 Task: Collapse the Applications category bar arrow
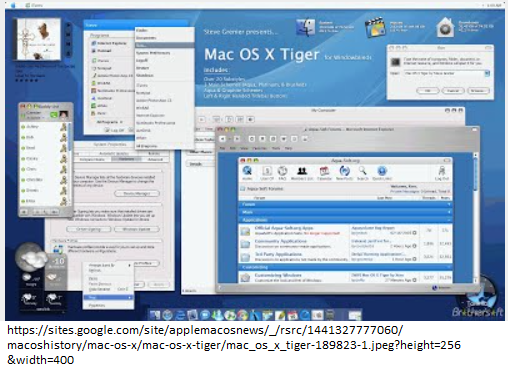(x=449, y=220)
